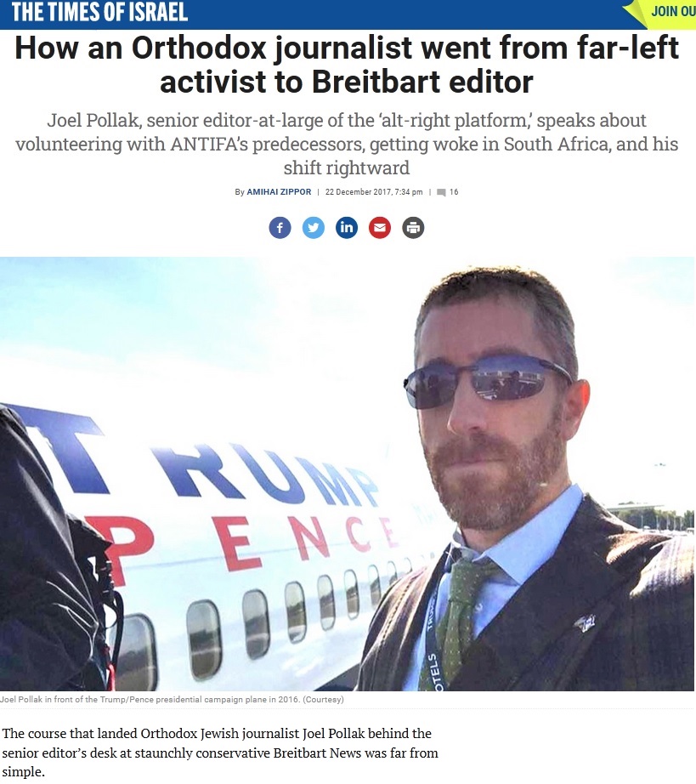Open comments via speech bubble icon
This screenshot has width=696, height=784.
pos(441,192)
